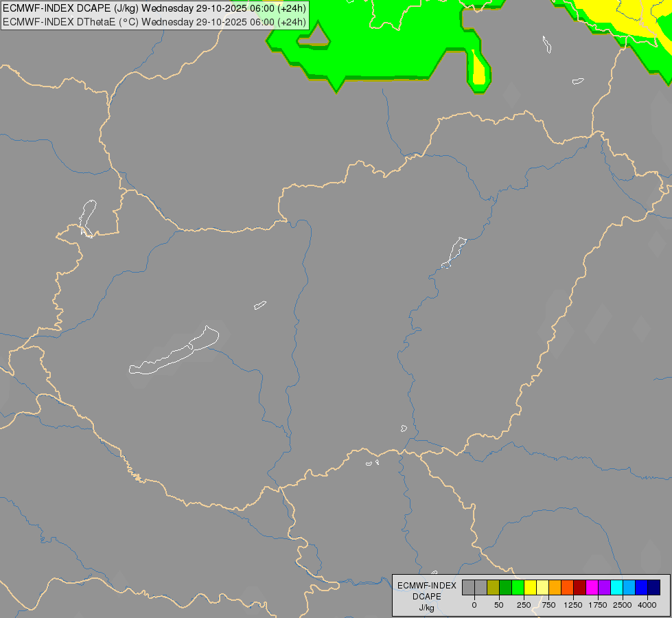Select the orange legend swatch
672x618 pixels.
[x=555, y=588]
